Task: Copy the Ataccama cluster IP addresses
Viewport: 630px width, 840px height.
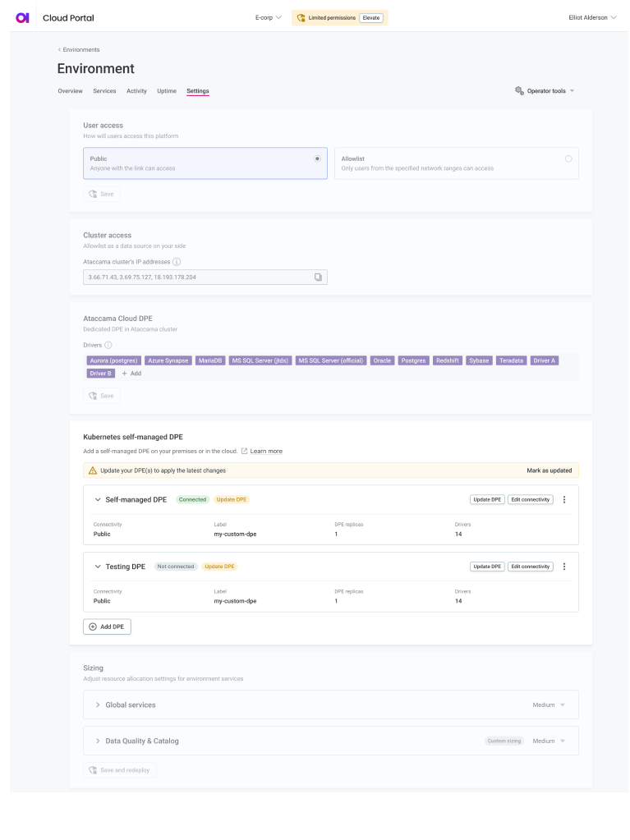Action: pyautogui.click(x=320, y=277)
